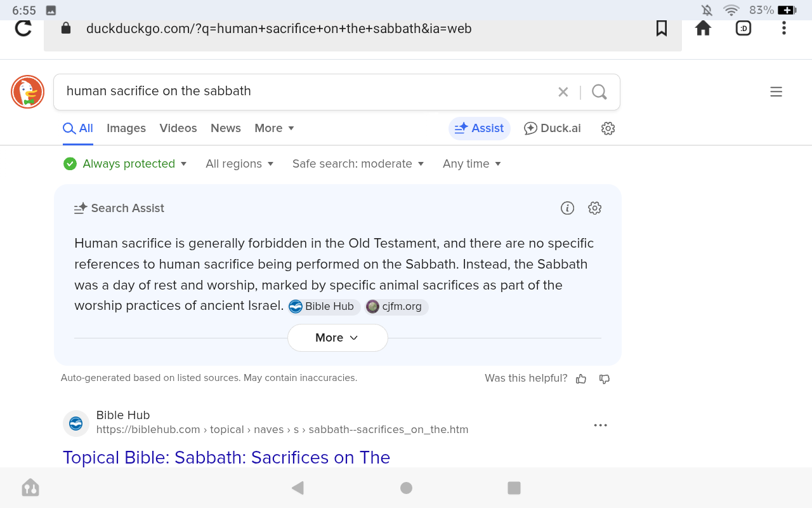Image resolution: width=812 pixels, height=508 pixels.
Task: Switch to the Images tab
Action: (126, 128)
